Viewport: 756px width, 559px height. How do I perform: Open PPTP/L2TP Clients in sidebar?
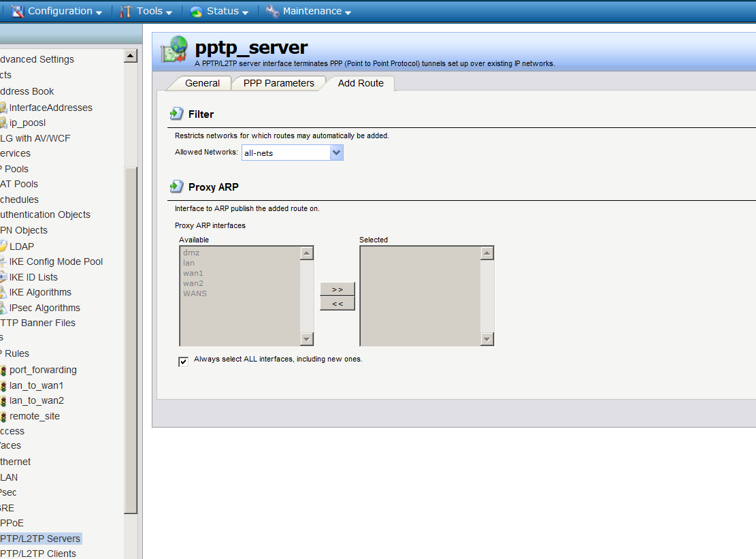click(38, 554)
